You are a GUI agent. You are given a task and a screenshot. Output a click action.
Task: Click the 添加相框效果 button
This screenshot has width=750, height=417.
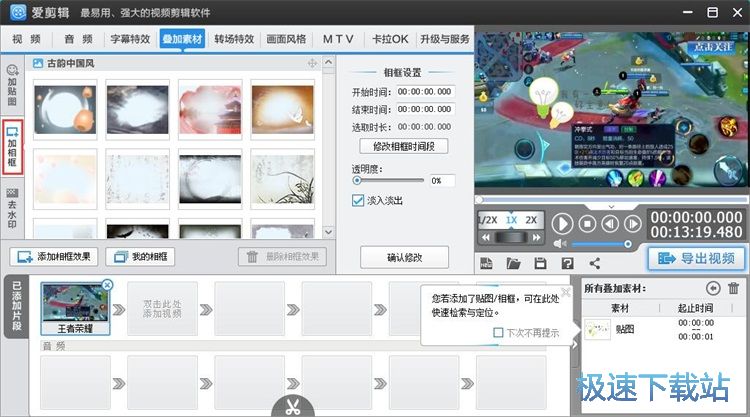pyautogui.click(x=54, y=257)
